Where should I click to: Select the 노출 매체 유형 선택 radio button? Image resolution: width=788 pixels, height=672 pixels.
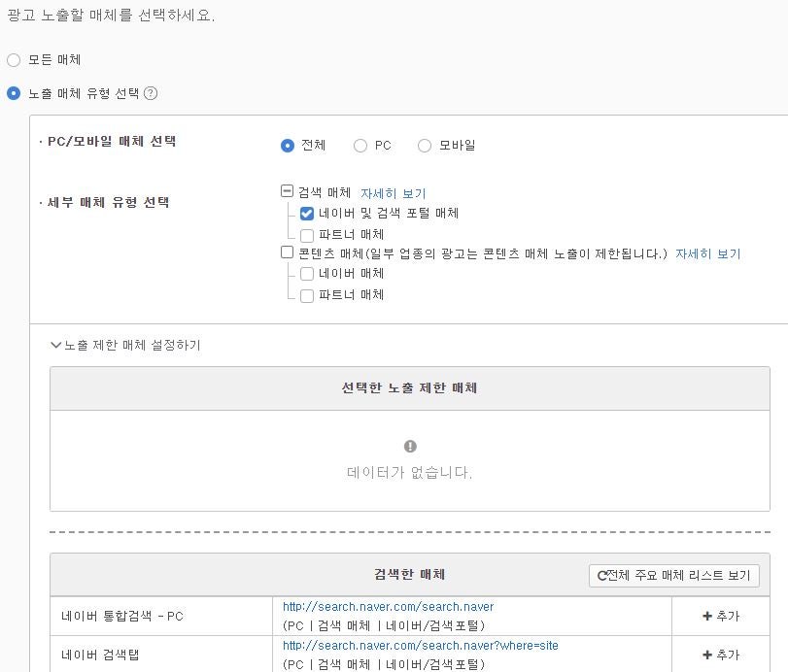click(14, 93)
